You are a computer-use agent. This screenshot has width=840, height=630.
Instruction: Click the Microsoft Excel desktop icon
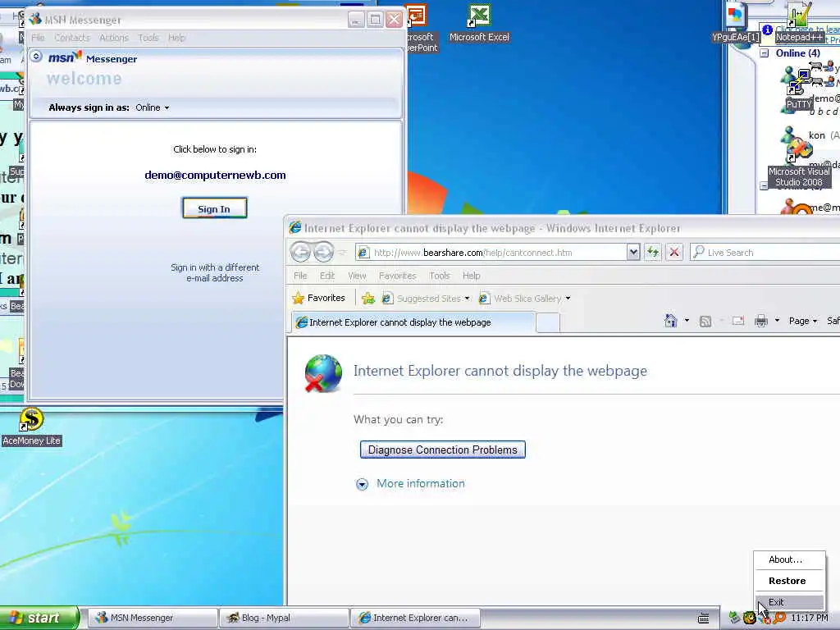(479, 24)
